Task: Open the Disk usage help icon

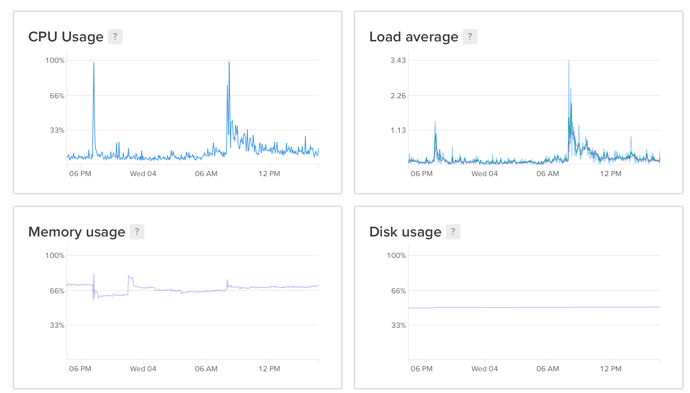Action: (x=453, y=231)
